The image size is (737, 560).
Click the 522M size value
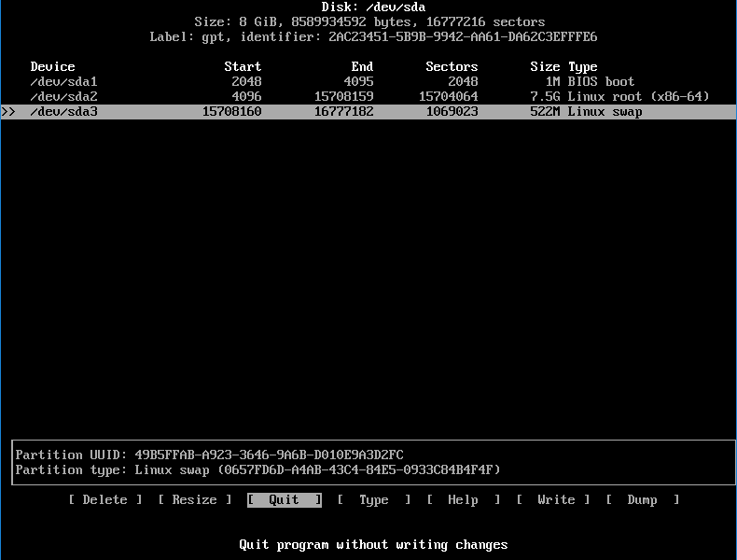tap(545, 111)
